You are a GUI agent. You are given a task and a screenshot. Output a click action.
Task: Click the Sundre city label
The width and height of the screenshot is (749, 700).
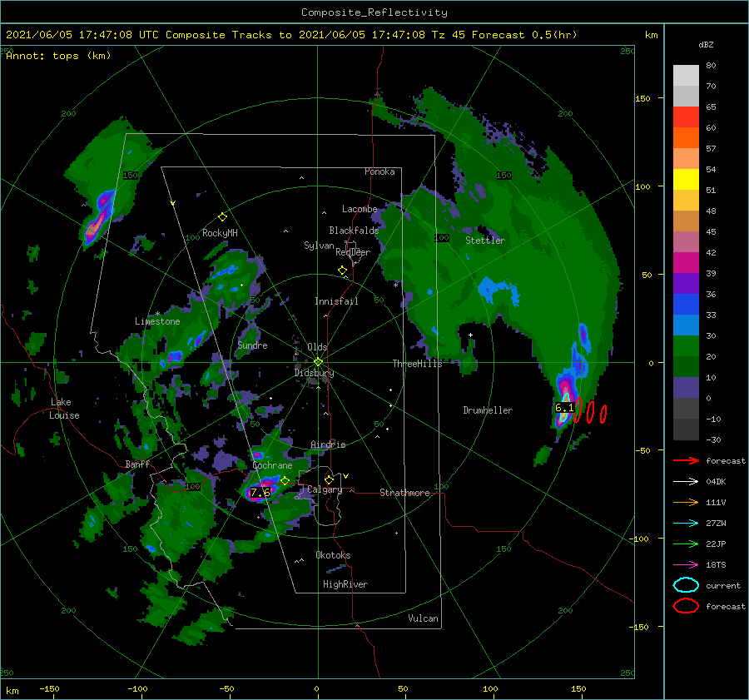(x=252, y=345)
